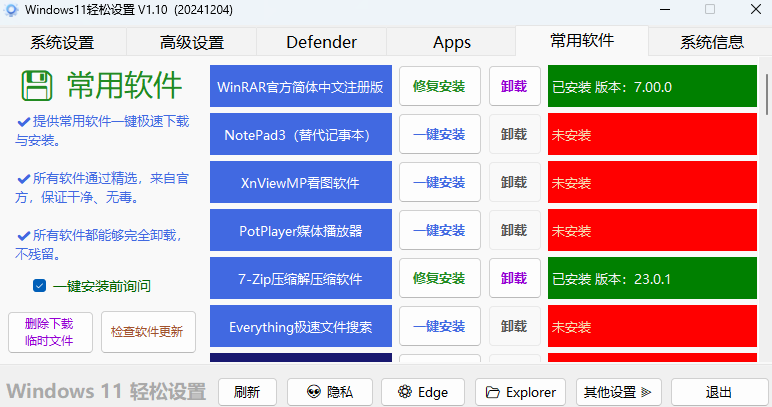Click the Everything极速文件搜索 button
This screenshot has width=772, height=407.
301,326
